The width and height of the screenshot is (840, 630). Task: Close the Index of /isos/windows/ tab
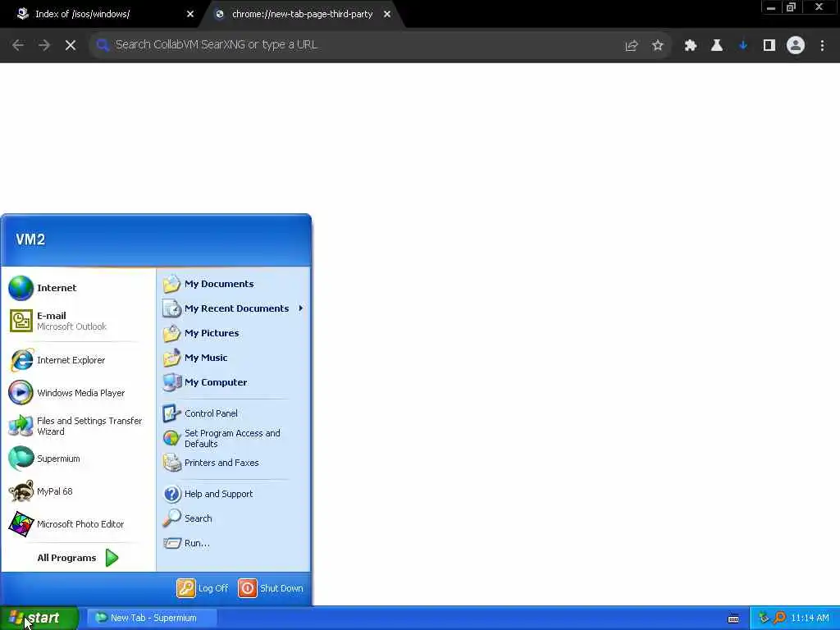tap(190, 15)
